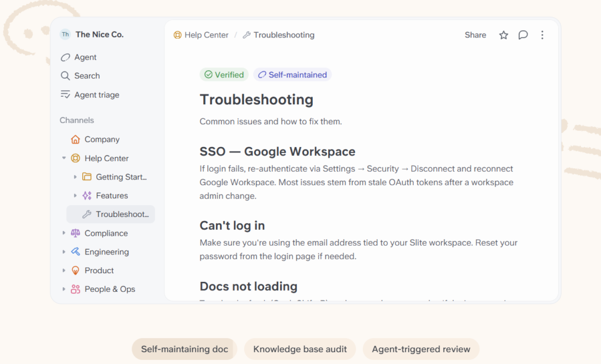The image size is (601, 364).
Task: Click the Share button
Action: click(x=475, y=35)
